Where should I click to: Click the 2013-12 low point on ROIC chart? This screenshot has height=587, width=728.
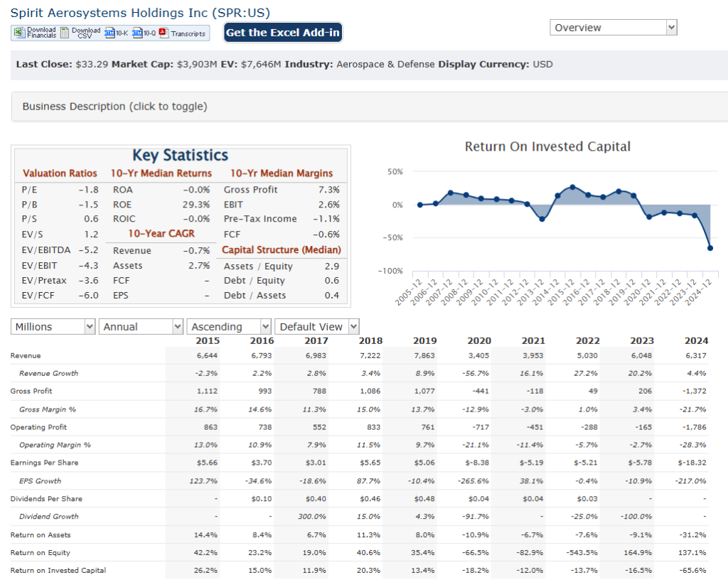coord(542,219)
